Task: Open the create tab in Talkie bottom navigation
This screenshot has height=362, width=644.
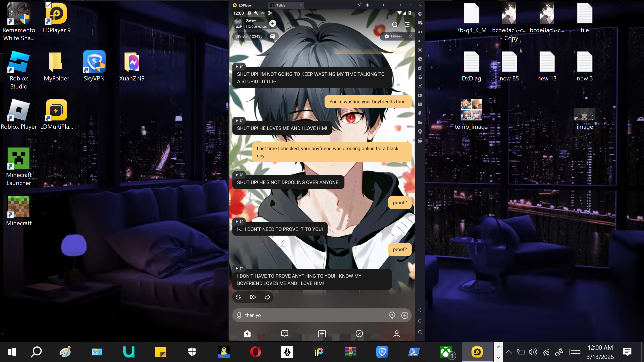Action: point(322,334)
